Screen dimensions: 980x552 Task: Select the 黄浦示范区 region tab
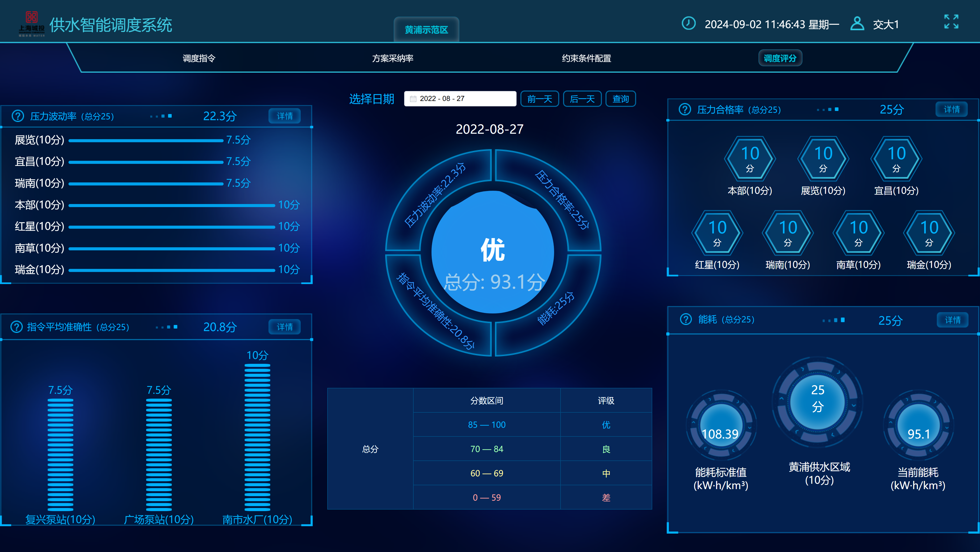point(426,30)
